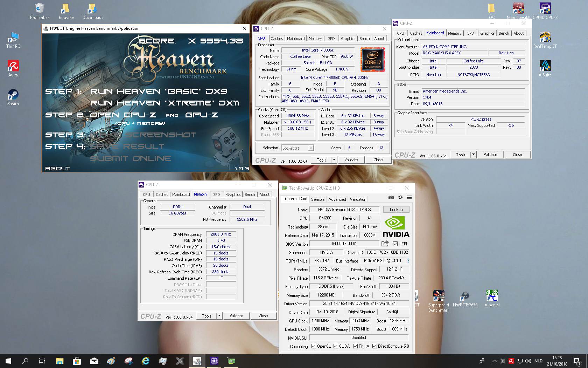Toggle the CUDA checkbox in GPU-Z
Image resolution: width=588 pixels, height=368 pixels.
coord(336,346)
